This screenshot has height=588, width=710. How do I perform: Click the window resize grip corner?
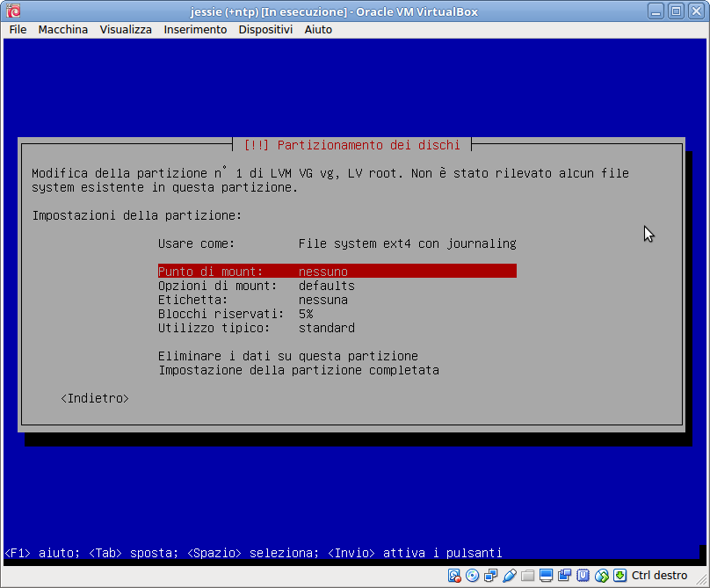[701, 579]
